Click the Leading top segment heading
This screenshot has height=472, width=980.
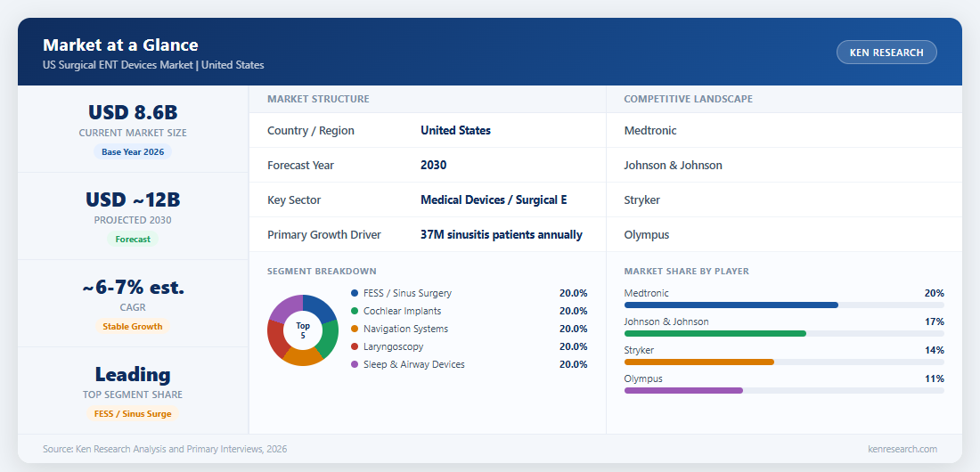point(133,374)
